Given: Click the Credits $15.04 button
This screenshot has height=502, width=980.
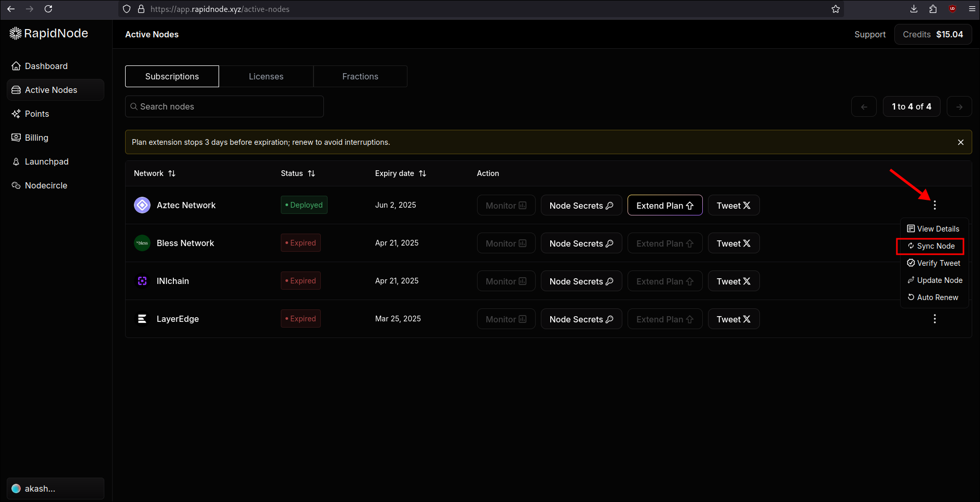Looking at the screenshot, I should (933, 34).
